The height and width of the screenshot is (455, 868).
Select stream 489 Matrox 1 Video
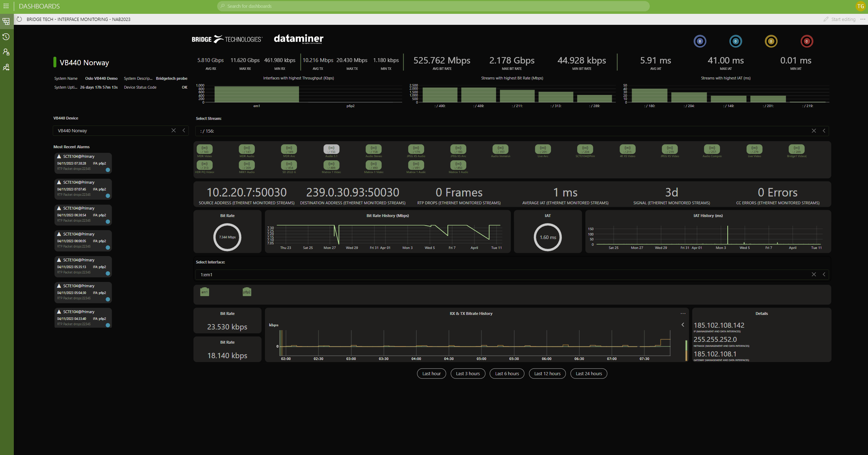(331, 165)
